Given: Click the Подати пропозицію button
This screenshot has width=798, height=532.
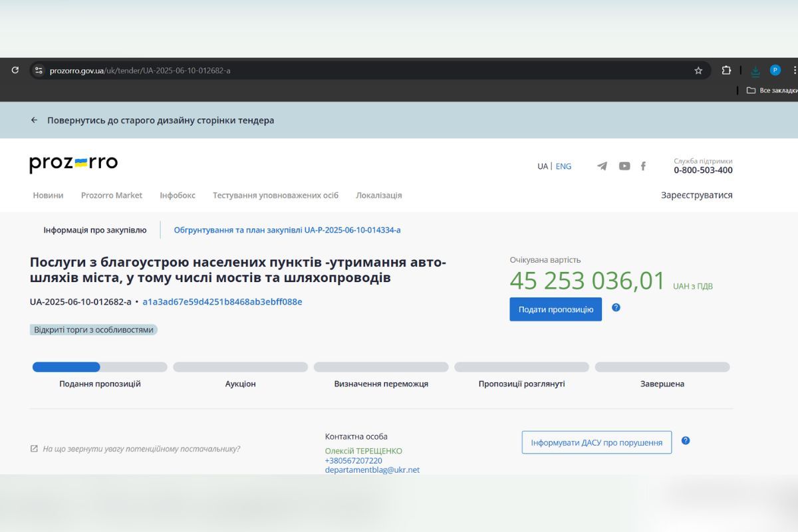Looking at the screenshot, I should (555, 309).
